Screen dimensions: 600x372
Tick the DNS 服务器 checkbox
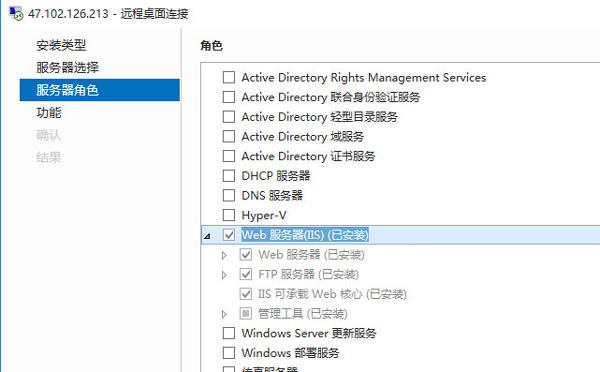(229, 195)
